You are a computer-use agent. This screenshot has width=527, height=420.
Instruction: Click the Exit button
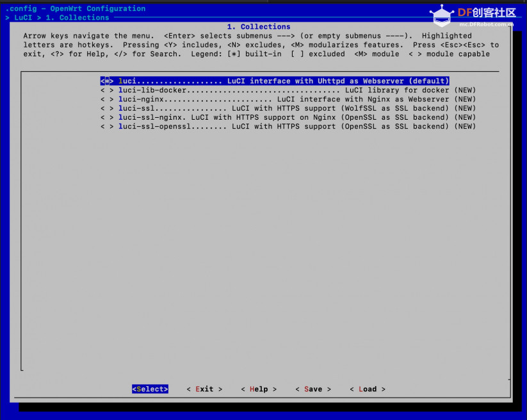204,389
